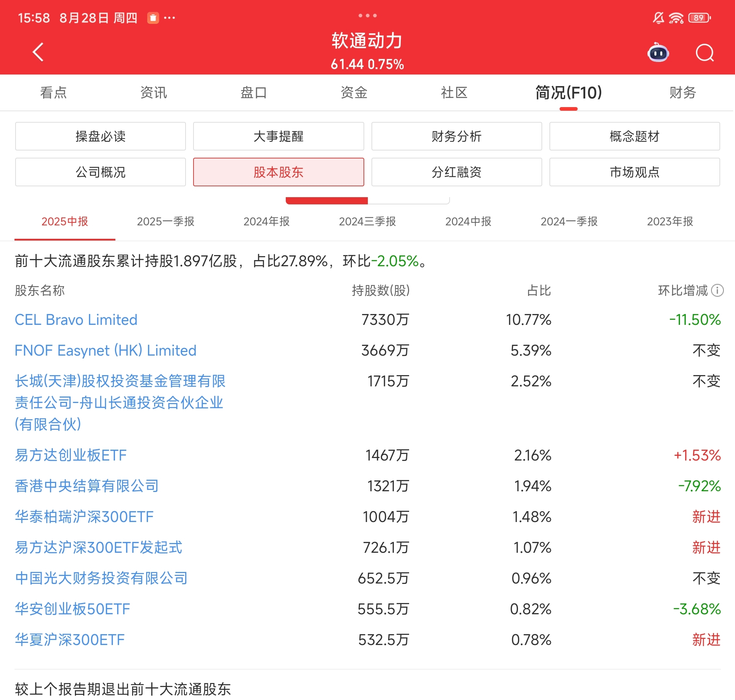Open the 盘口 tab
The height and width of the screenshot is (700, 735).
(x=254, y=93)
